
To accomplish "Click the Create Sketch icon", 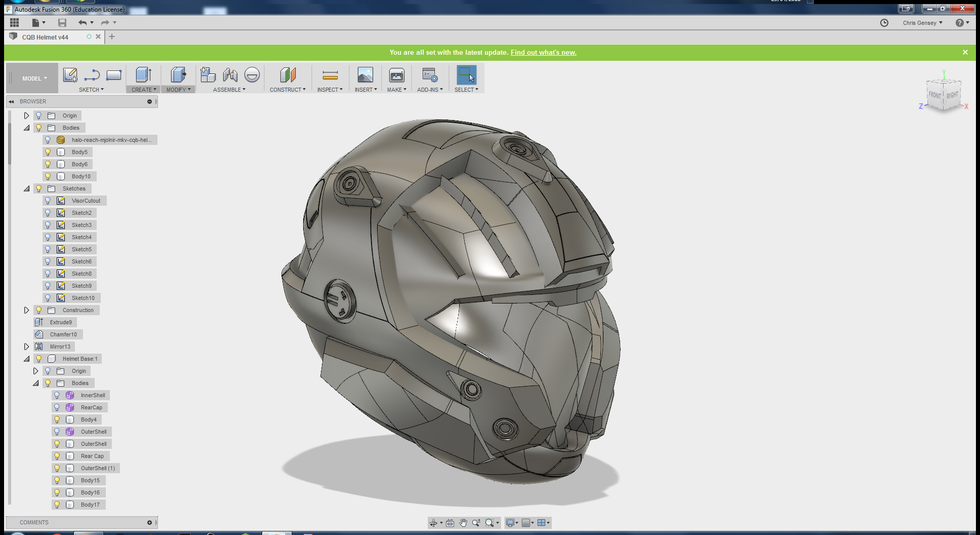I will pos(70,75).
